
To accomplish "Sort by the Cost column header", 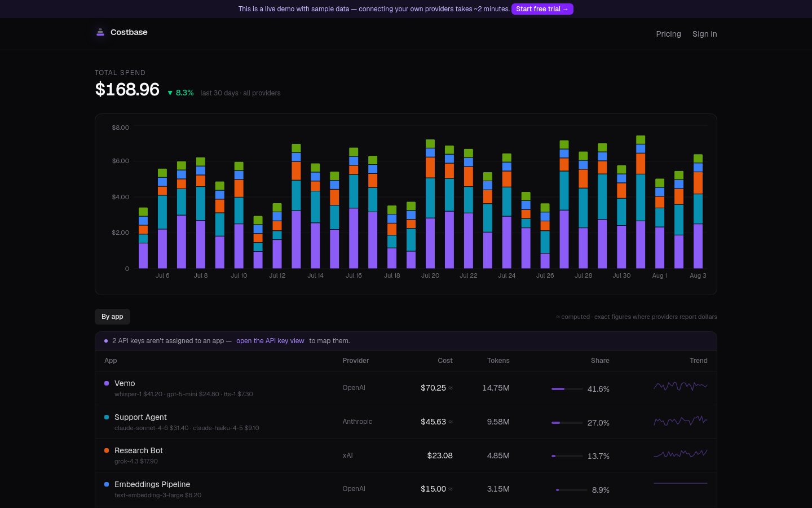I will click(x=445, y=361).
